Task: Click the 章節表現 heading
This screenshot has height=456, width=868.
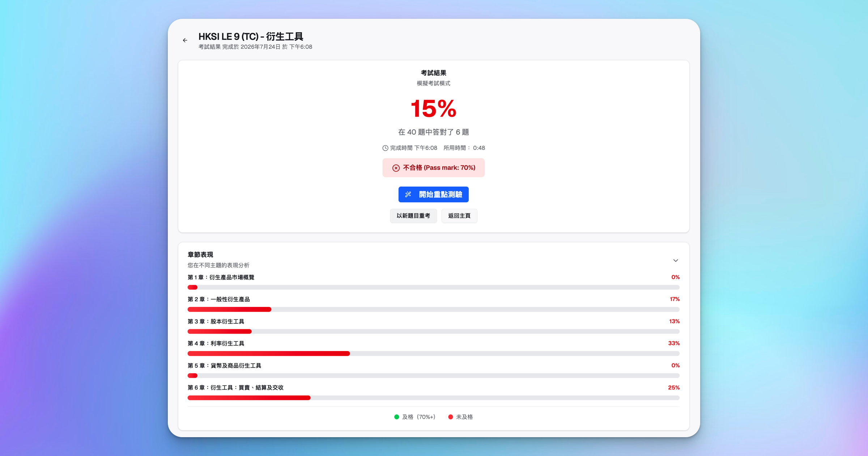Action: [x=200, y=255]
